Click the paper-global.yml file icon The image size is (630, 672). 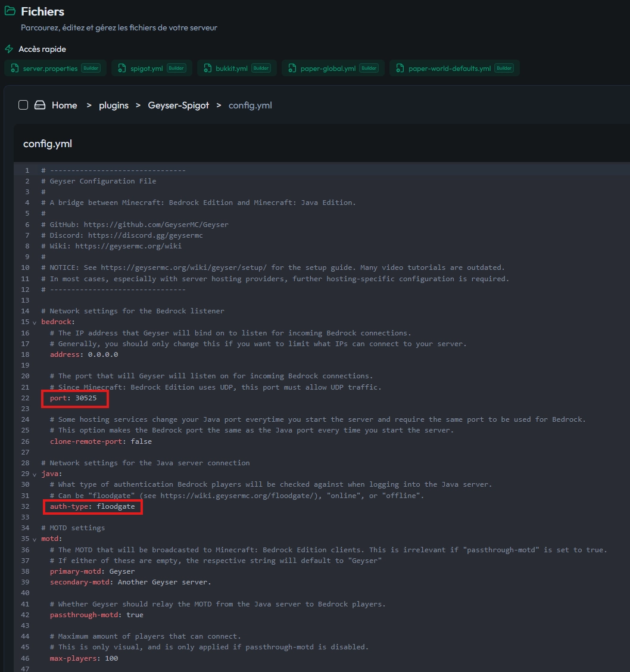pos(292,69)
